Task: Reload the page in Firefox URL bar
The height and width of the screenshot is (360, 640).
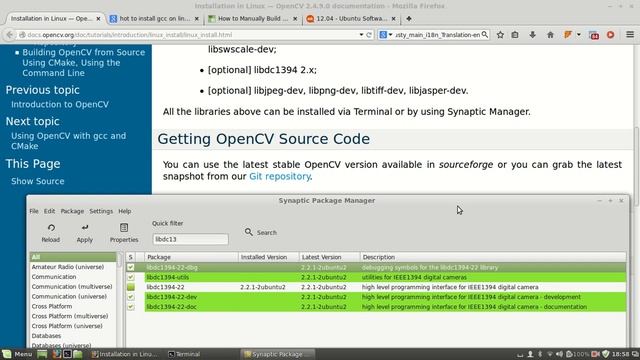Action: pos(369,35)
